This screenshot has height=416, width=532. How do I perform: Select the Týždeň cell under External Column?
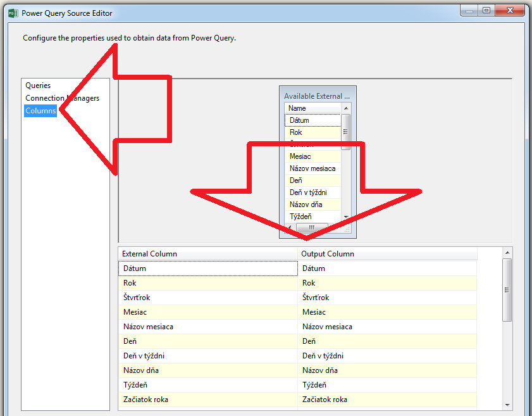click(208, 385)
